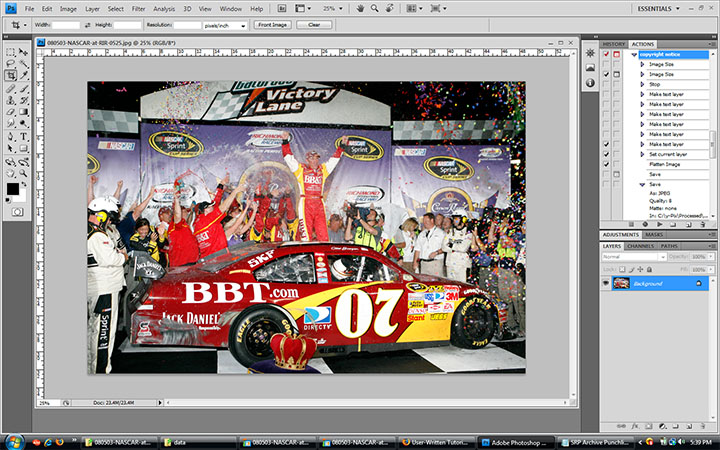The image size is (720, 450).
Task: Select the History Brush tool
Action: (23, 100)
